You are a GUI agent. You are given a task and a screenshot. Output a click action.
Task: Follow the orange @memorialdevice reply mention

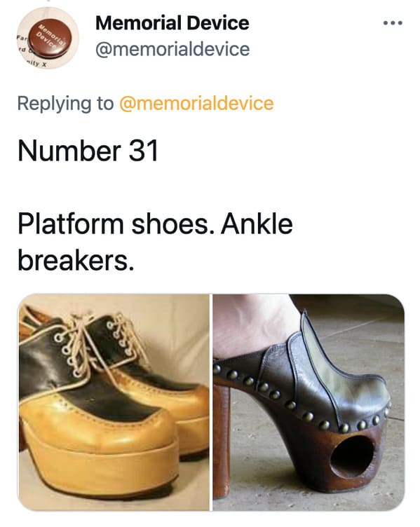click(196, 103)
